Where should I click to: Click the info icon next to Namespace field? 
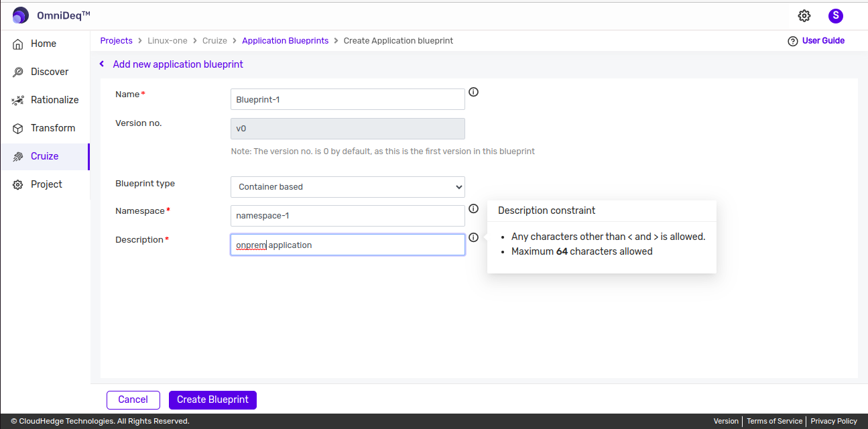(473, 208)
